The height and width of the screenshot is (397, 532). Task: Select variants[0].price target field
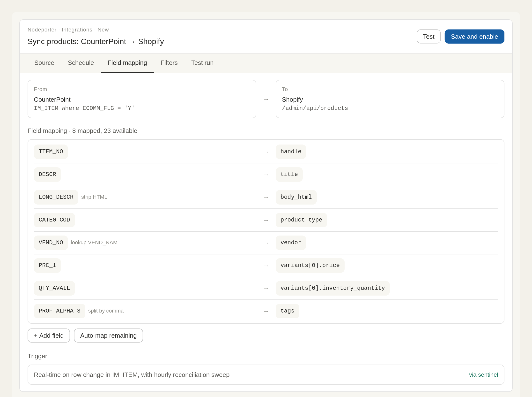310,265
